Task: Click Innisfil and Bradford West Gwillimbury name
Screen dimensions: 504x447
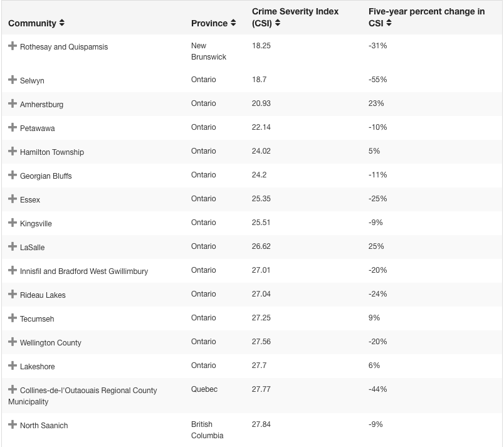Action: pos(84,271)
